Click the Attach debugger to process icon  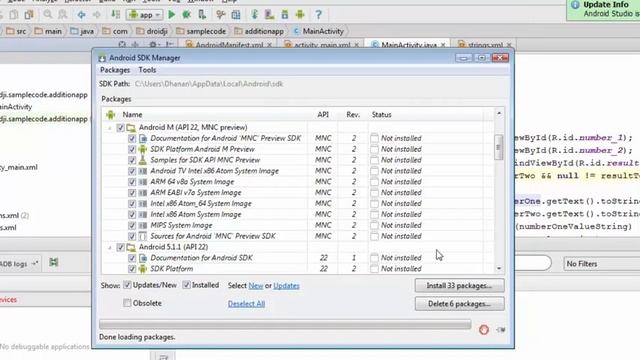point(202,15)
